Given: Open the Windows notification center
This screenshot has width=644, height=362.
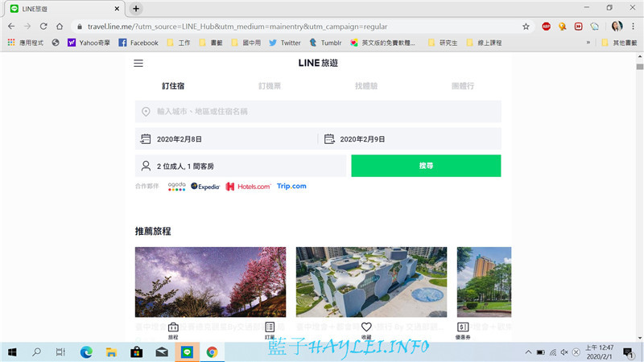Looking at the screenshot, I should pos(628,352).
